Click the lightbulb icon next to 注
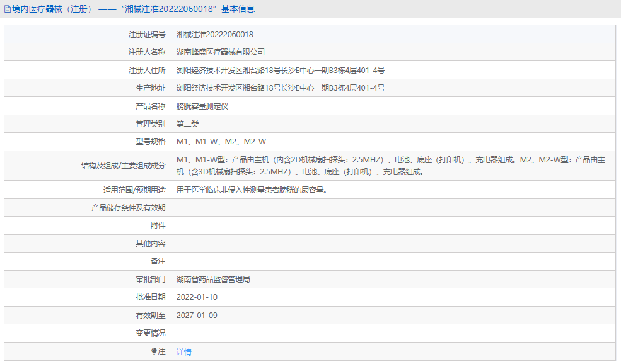The height and width of the screenshot is (364, 621). (x=154, y=351)
